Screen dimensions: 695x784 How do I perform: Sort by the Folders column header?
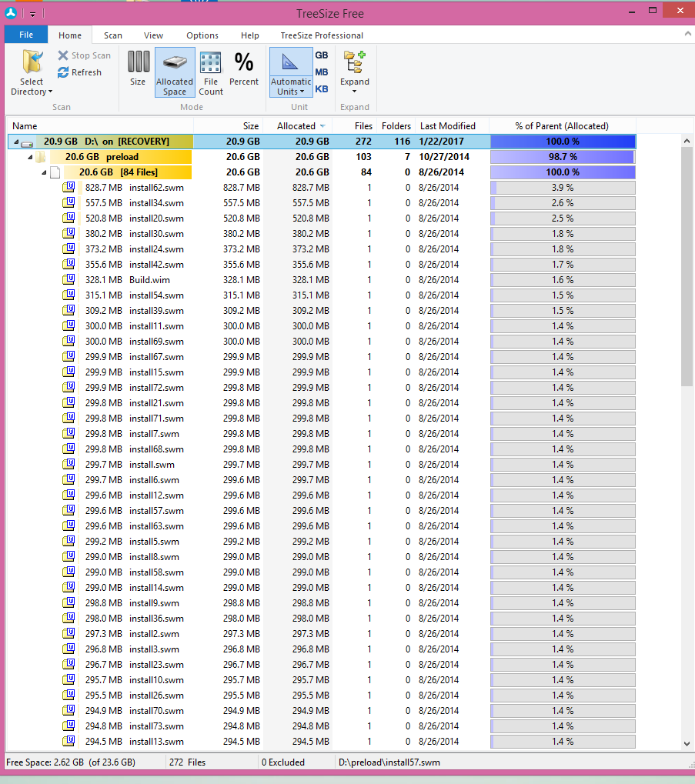(x=396, y=126)
